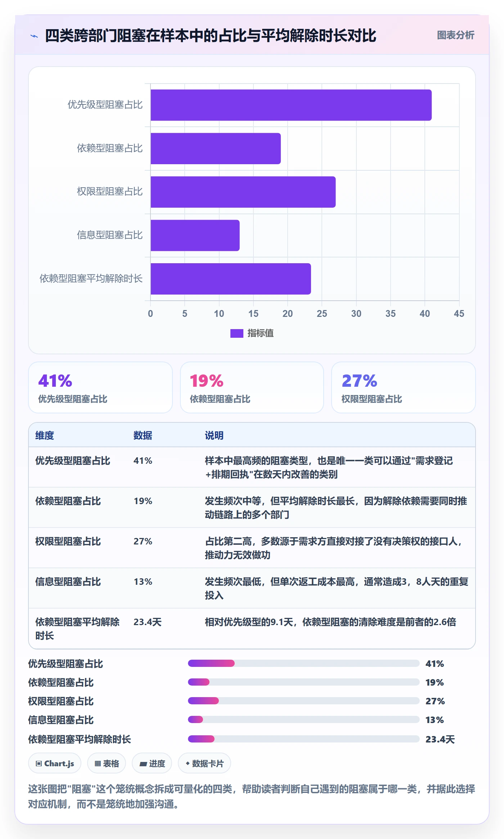Click the 优先级型阻塞占比 41% progress bar
This screenshot has width=504, height=839.
click(x=303, y=663)
